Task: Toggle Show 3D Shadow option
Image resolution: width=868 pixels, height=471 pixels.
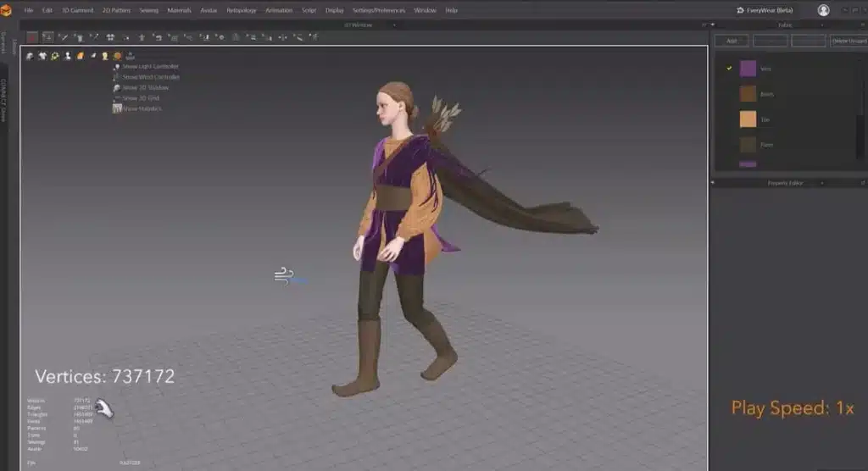Action: [142, 87]
